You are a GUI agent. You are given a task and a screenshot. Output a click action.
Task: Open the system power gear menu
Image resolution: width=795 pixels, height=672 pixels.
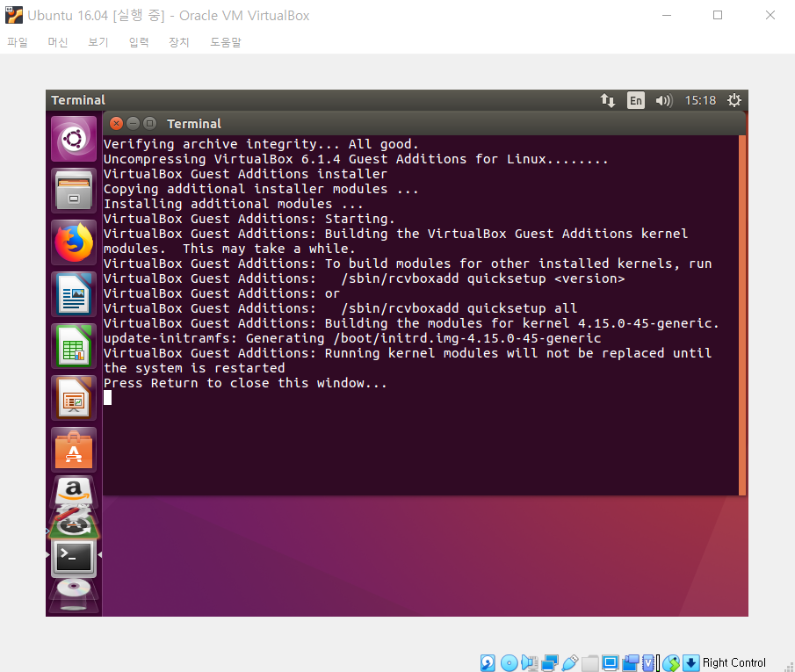coord(734,100)
